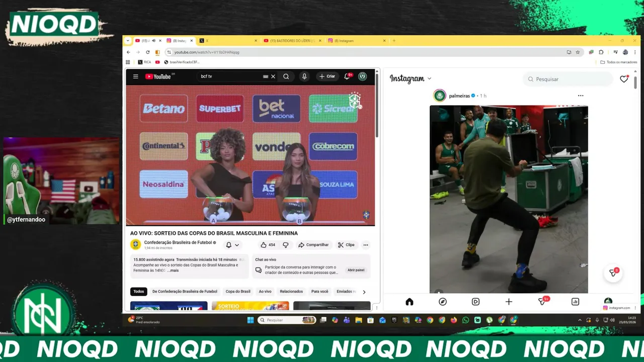Click the live video player area

click(250, 155)
